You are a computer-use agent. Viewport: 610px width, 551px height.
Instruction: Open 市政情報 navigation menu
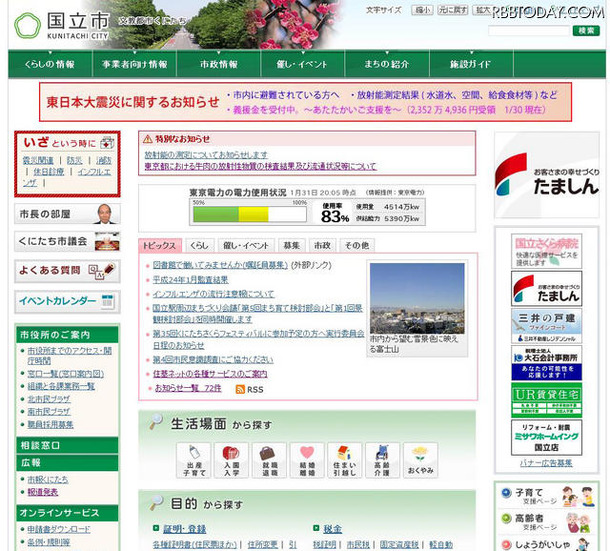click(219, 64)
